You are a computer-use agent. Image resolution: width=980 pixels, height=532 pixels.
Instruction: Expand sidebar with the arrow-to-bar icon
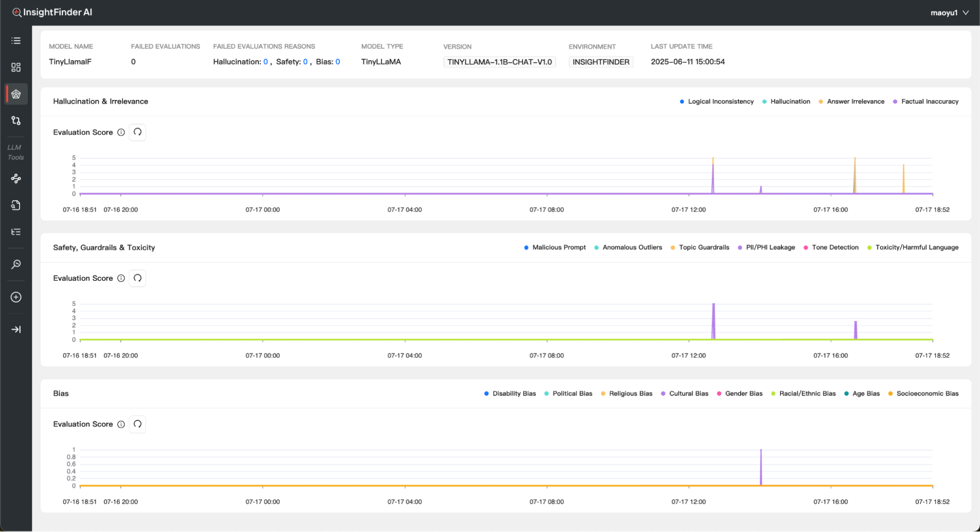[x=16, y=330]
